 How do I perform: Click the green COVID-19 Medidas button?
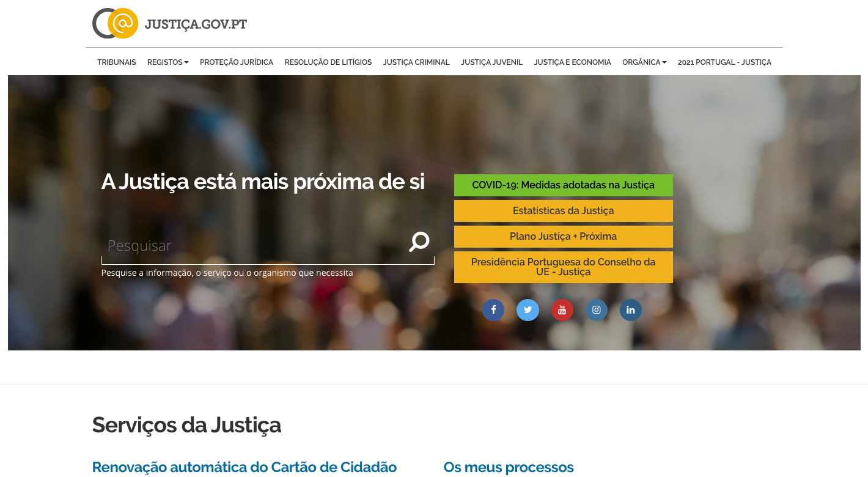(563, 185)
